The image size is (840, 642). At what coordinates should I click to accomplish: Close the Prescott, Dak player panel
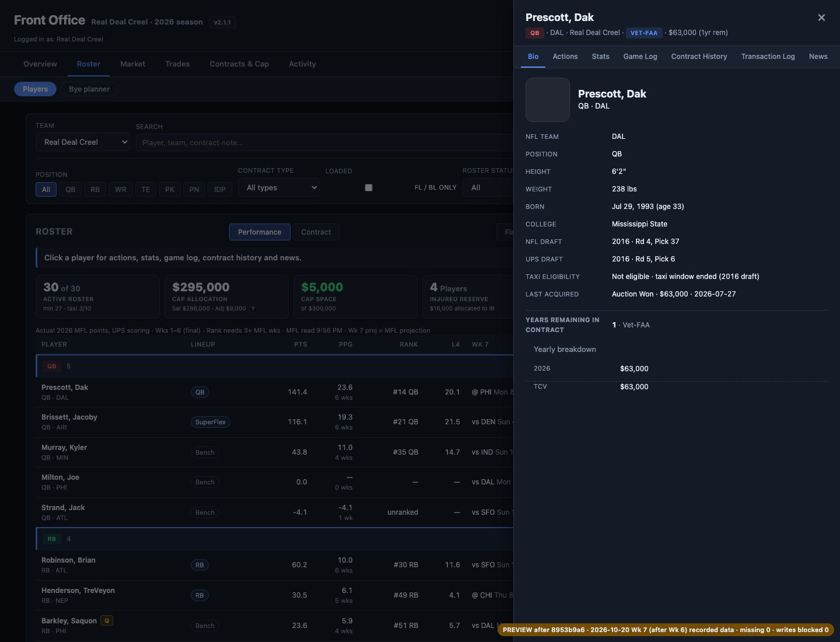click(x=821, y=18)
